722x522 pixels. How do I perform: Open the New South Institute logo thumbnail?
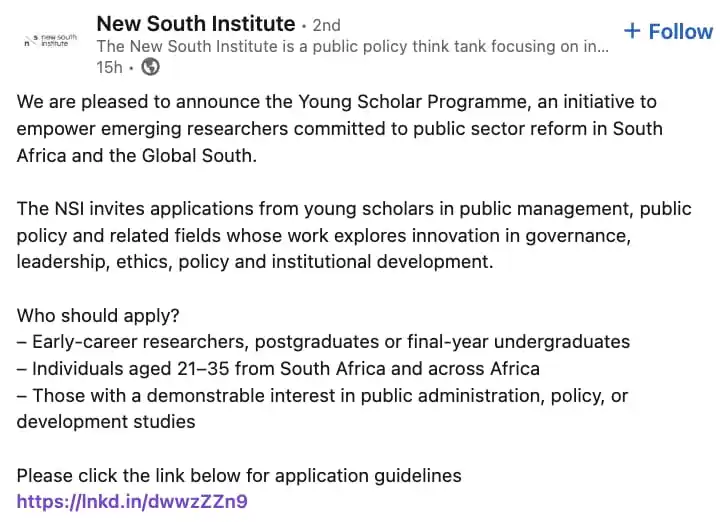[x=51, y=41]
